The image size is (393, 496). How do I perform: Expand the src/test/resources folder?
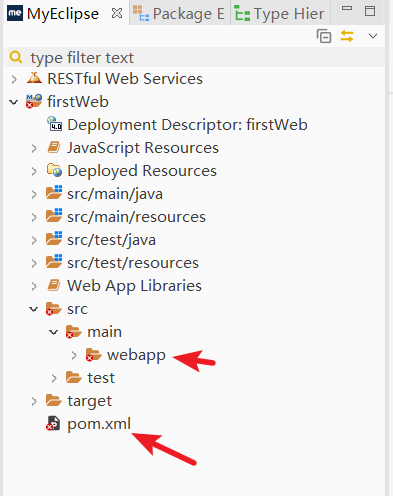(x=34, y=263)
